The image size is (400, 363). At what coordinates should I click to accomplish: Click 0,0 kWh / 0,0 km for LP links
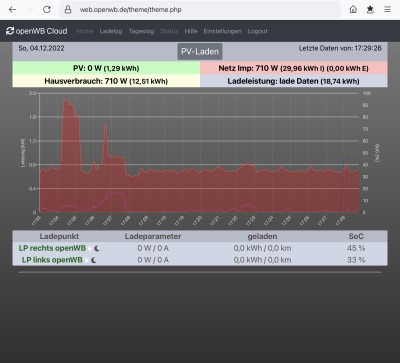click(x=262, y=260)
